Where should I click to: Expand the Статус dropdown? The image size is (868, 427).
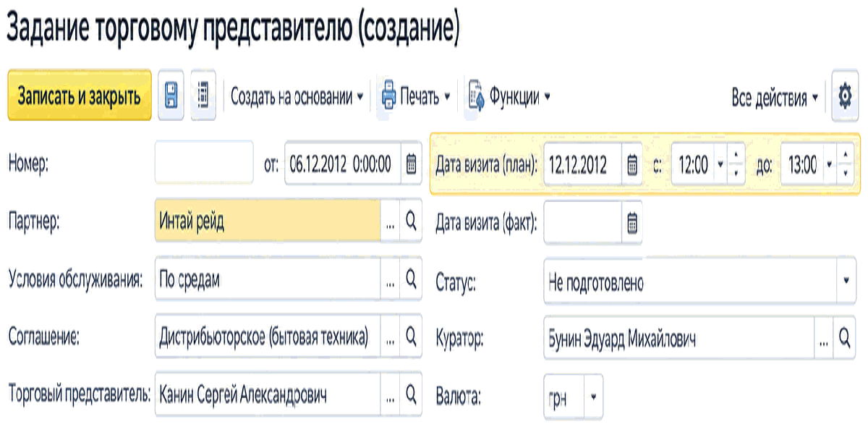(846, 279)
